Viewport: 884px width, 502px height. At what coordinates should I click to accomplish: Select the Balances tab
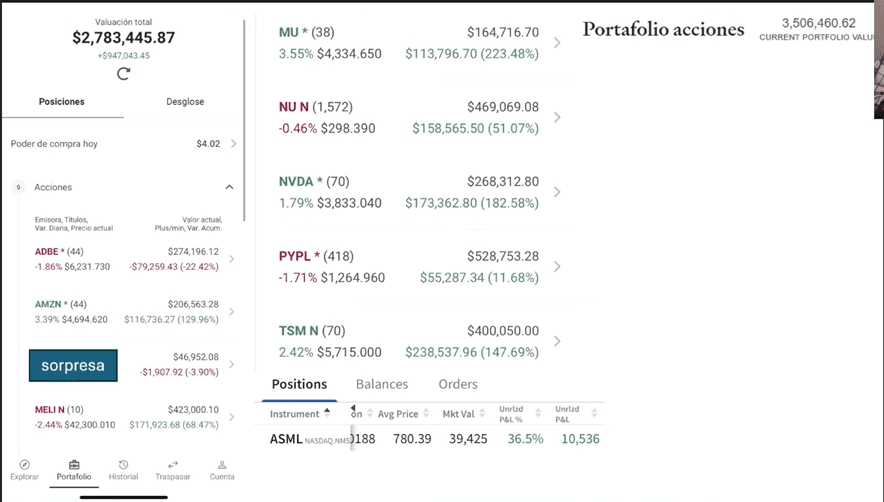click(x=382, y=384)
